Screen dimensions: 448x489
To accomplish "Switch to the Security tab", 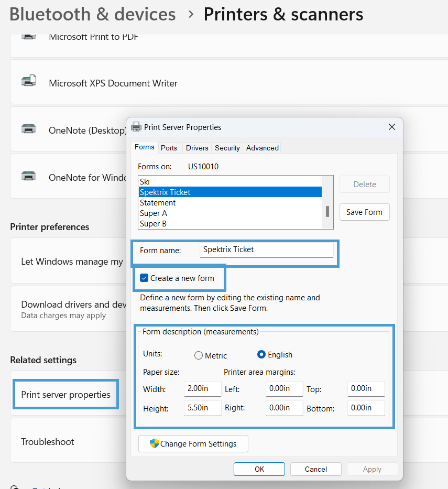I will 227,148.
